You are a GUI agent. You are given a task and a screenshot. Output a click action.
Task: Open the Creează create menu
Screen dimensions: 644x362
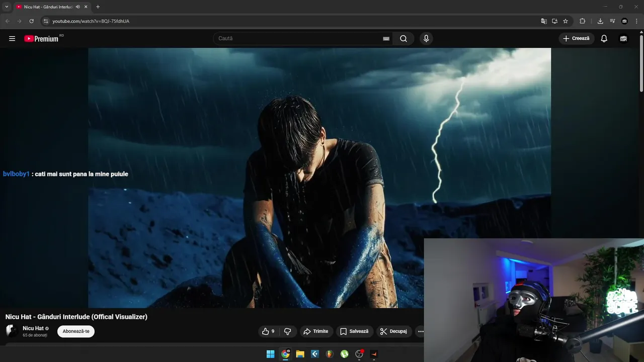[x=577, y=39]
